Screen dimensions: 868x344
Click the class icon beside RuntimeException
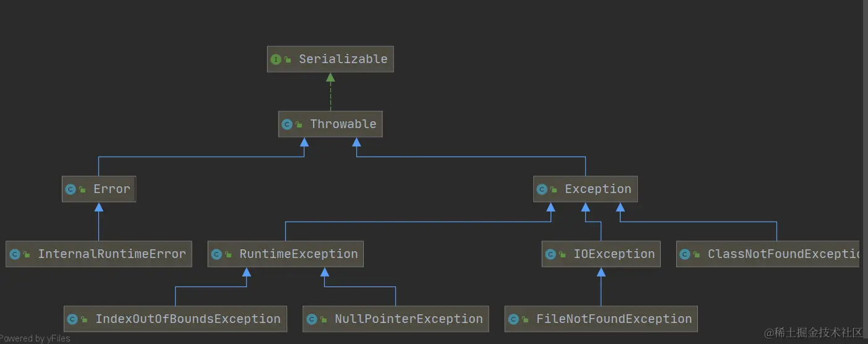pos(217,254)
